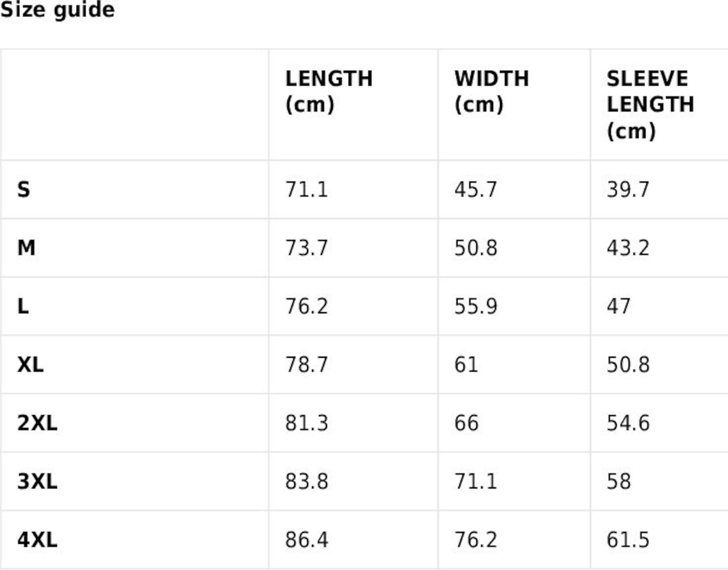728x570 pixels.
Task: Select the 61.5 sleeve length for 4XL
Action: [x=628, y=539]
